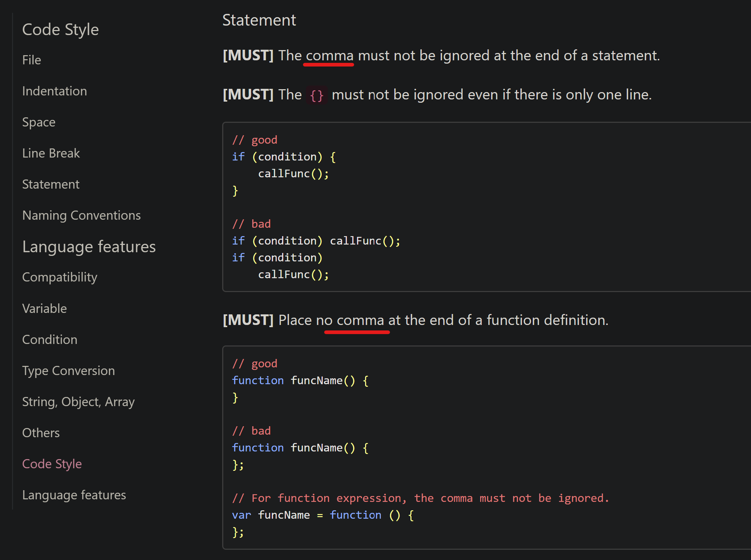Open the bottom Language features link
This screenshot has height=560, width=751.
pos(74,495)
